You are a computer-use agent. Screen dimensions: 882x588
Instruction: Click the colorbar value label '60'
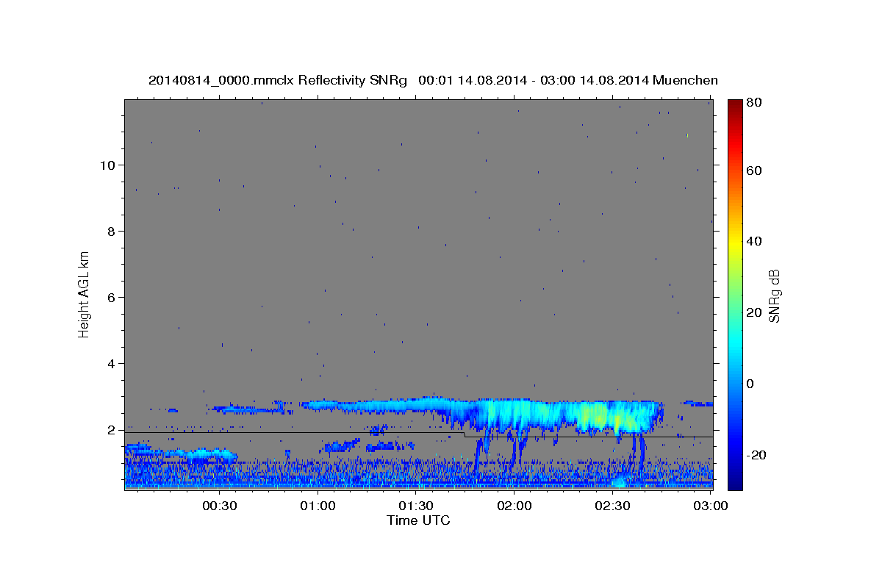753,171
